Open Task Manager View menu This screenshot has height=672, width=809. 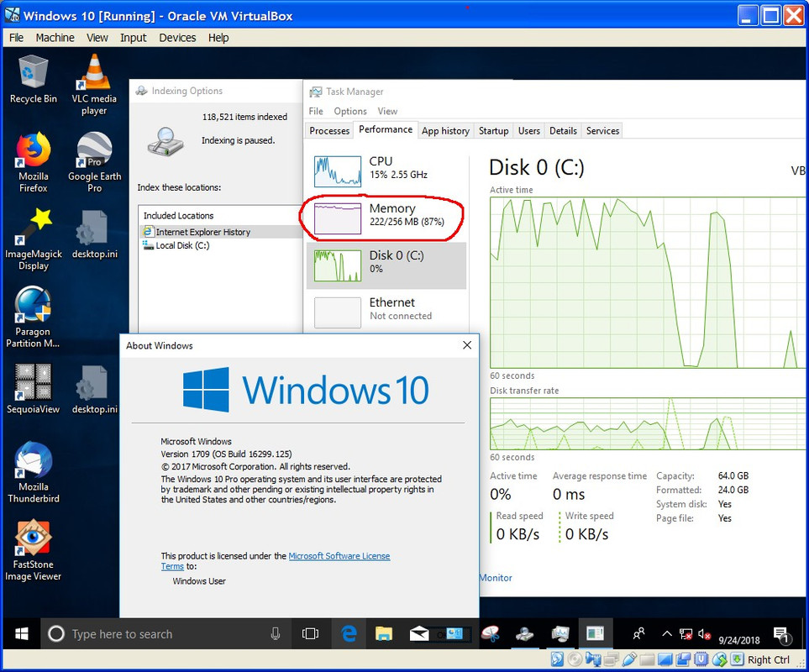click(x=387, y=112)
